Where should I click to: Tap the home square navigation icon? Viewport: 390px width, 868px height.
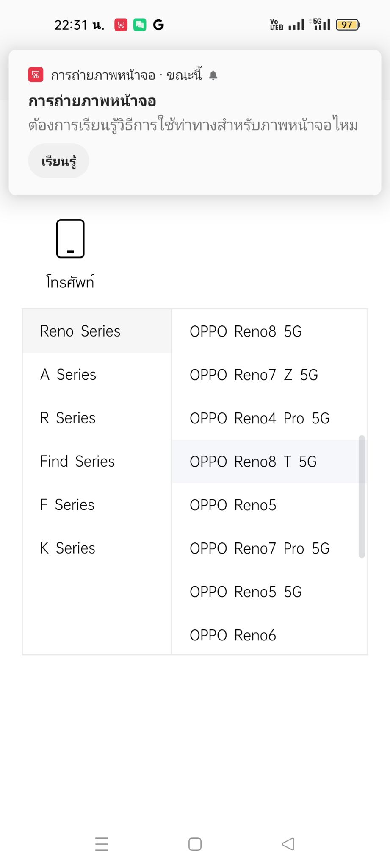(195, 844)
